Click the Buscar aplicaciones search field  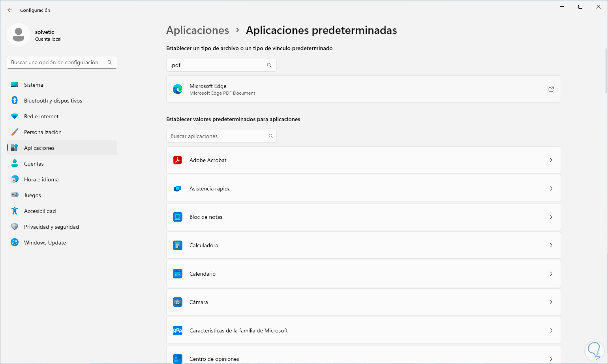click(x=217, y=136)
